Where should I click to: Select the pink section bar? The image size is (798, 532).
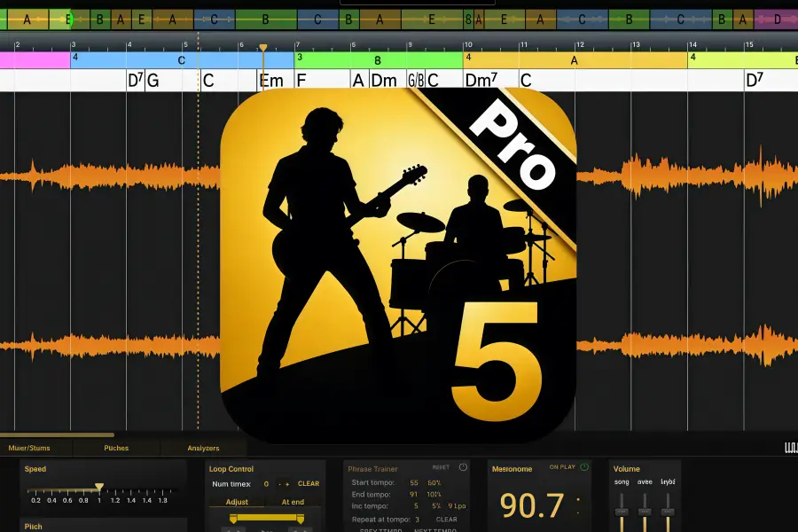click(35, 60)
